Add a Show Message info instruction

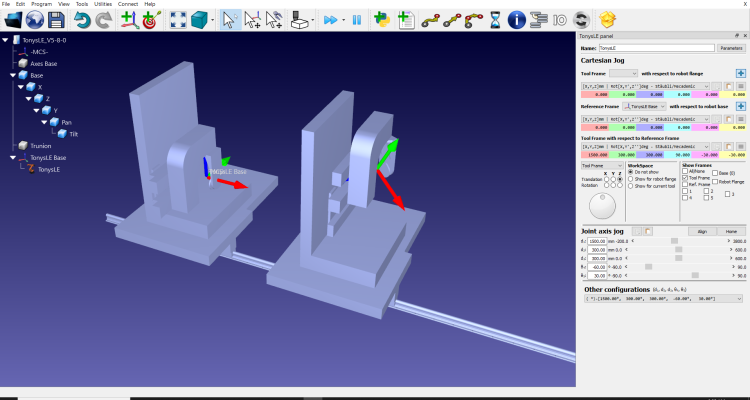point(517,20)
